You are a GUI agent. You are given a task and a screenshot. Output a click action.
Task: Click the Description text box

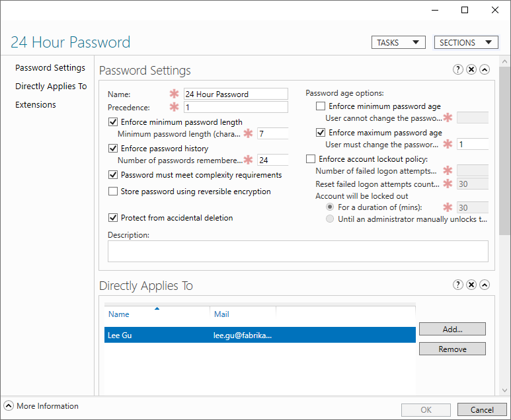(x=297, y=251)
